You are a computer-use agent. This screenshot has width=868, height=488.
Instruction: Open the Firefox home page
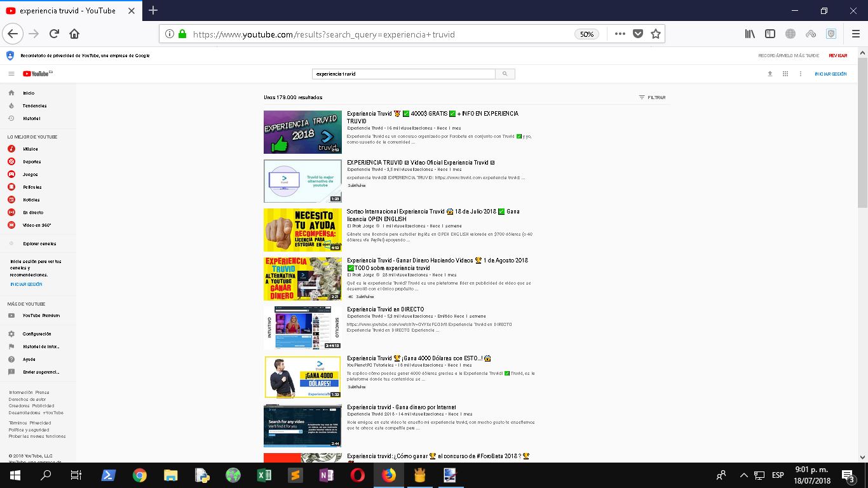point(74,34)
